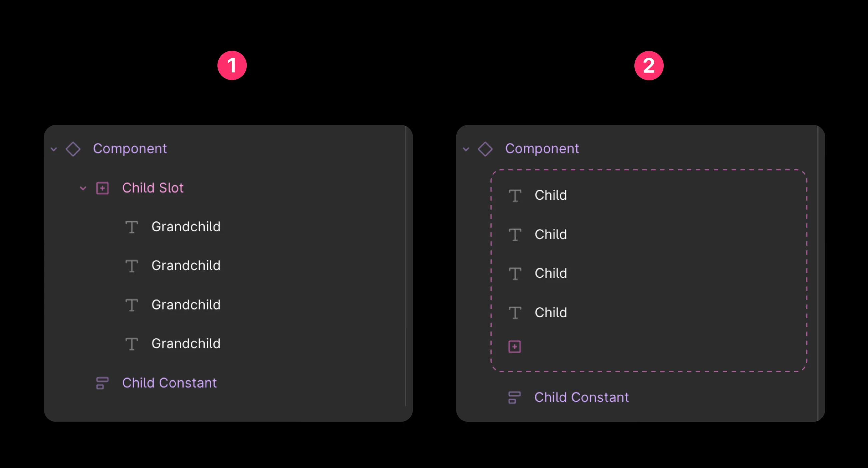Collapse the Component layer in panel 1
The height and width of the screenshot is (468, 868).
click(x=54, y=149)
